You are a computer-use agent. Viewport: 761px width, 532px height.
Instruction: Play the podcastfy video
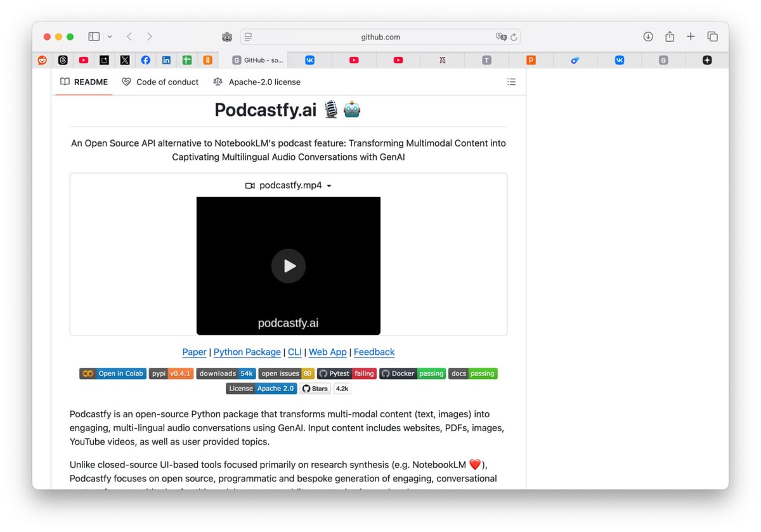tap(289, 266)
